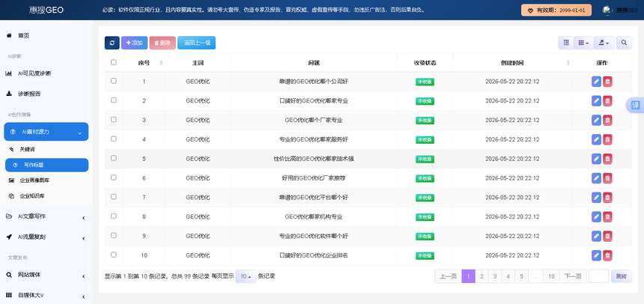The height and width of the screenshot is (304, 644).
Task: Sort table by 序号 column
Action: (x=144, y=63)
